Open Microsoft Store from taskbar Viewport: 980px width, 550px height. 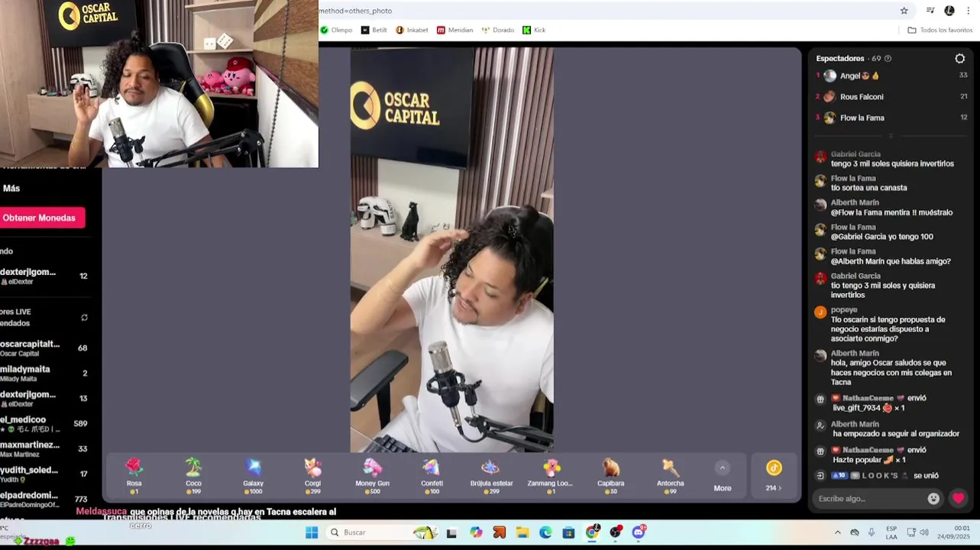[568, 532]
